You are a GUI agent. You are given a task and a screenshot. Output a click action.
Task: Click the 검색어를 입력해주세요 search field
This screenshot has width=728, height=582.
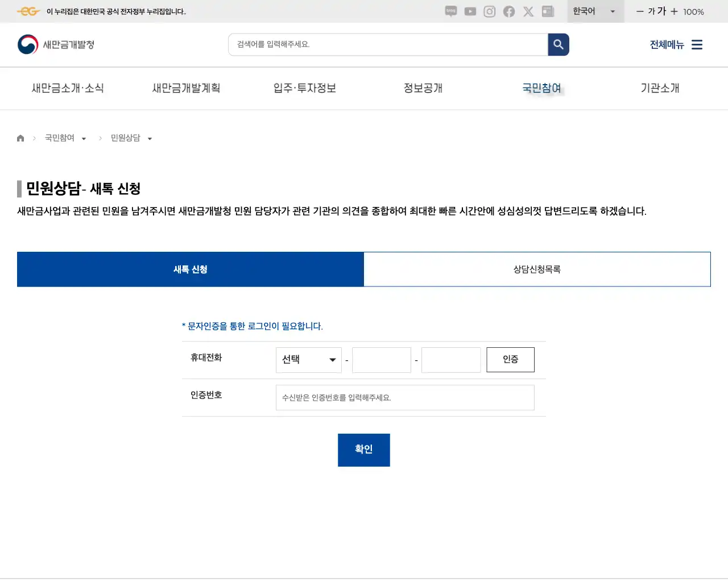tap(388, 44)
